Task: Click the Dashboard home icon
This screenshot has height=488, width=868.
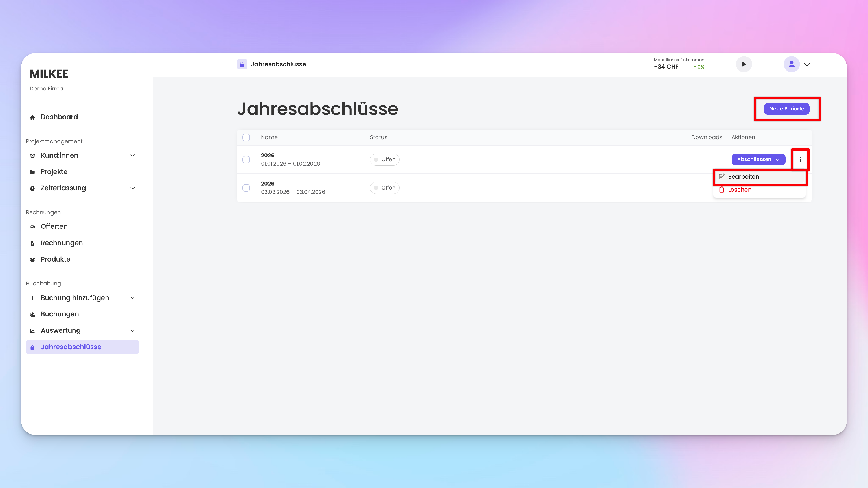Action: point(32,117)
